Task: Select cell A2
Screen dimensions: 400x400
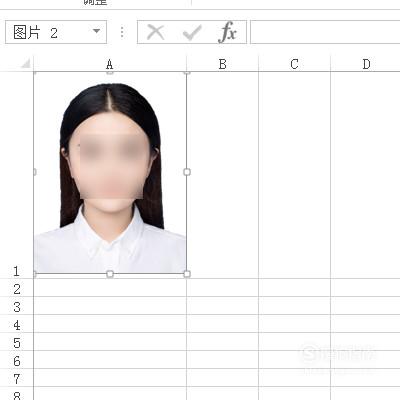Action: pos(110,288)
